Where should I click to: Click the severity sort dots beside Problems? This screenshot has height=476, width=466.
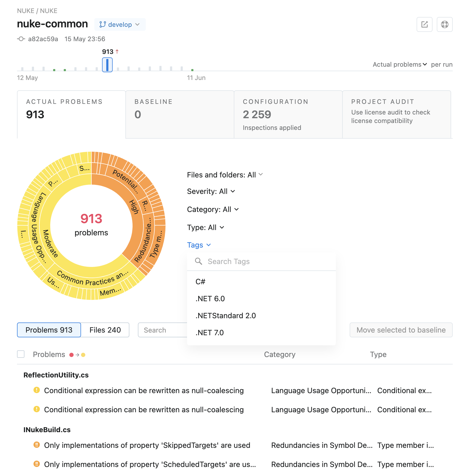tap(77, 355)
